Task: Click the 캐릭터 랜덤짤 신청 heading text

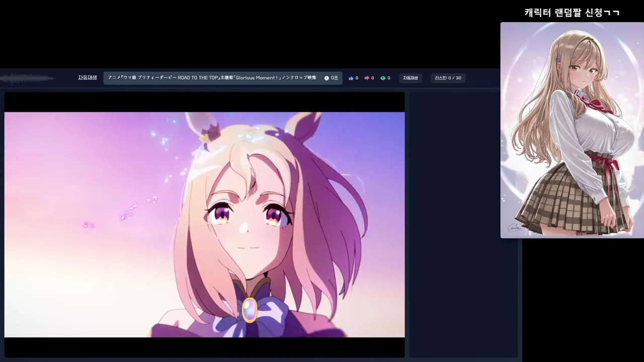Action: pyautogui.click(x=572, y=13)
